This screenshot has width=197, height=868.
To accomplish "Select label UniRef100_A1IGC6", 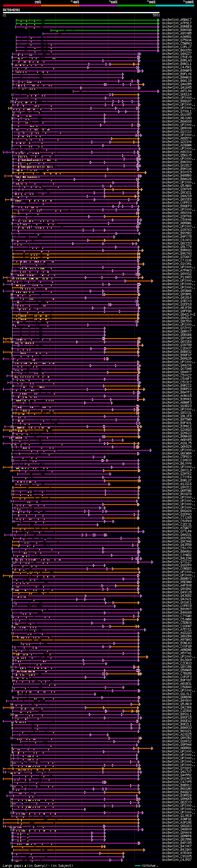I will pos(177,484).
